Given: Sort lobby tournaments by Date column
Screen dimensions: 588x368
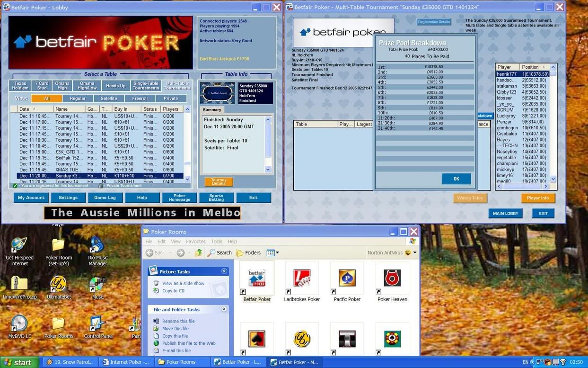Looking at the screenshot, I should pyautogui.click(x=35, y=109).
